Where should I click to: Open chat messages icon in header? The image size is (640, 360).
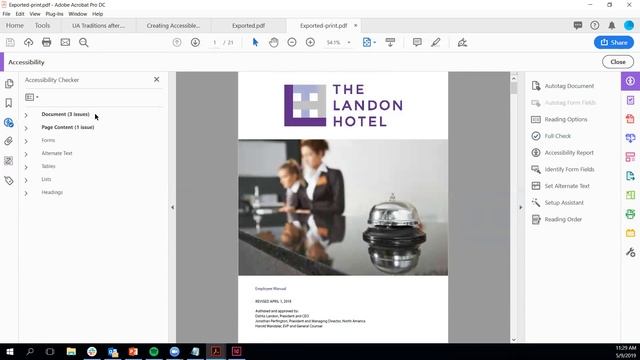578,25
